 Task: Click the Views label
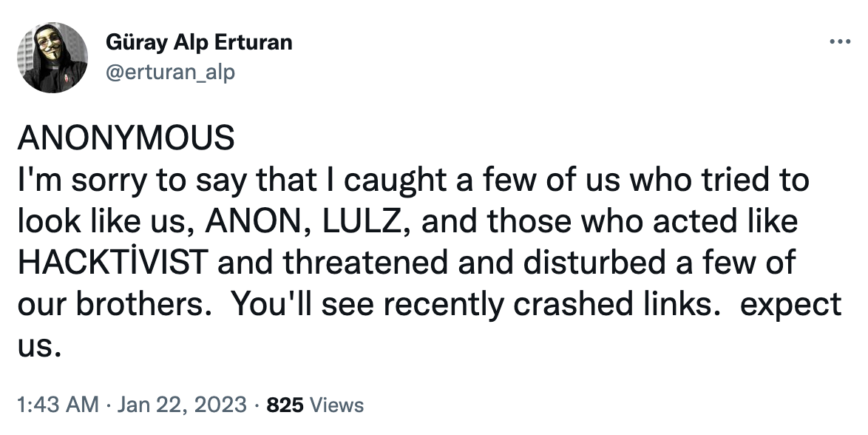336,405
